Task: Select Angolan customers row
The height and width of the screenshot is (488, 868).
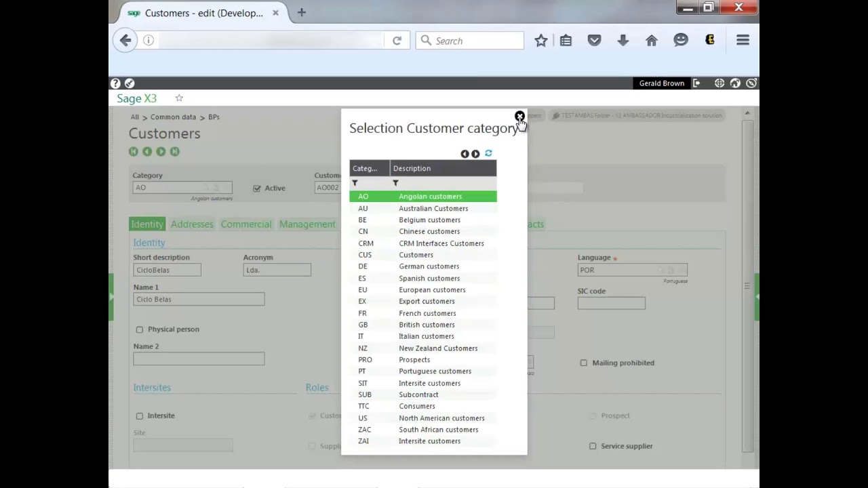Action: tap(423, 197)
